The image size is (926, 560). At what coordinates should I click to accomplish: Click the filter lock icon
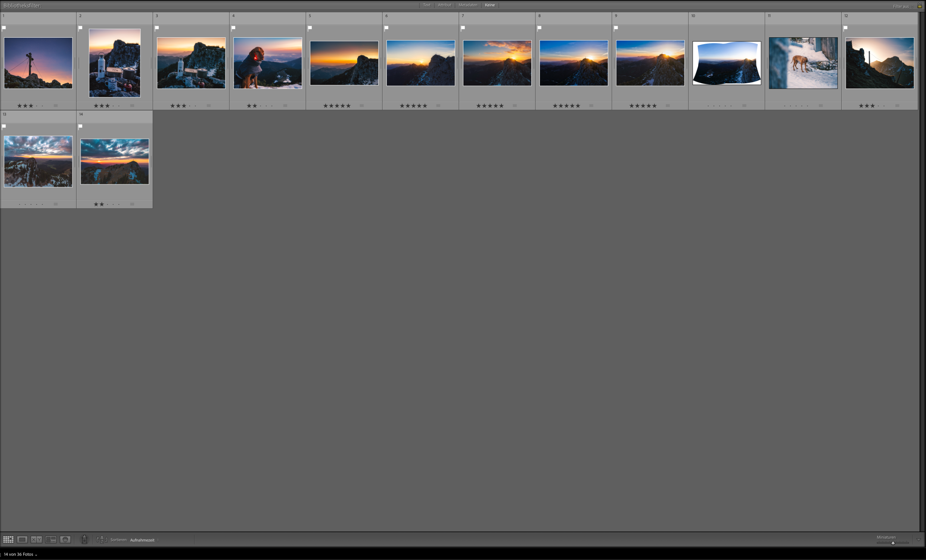click(920, 6)
